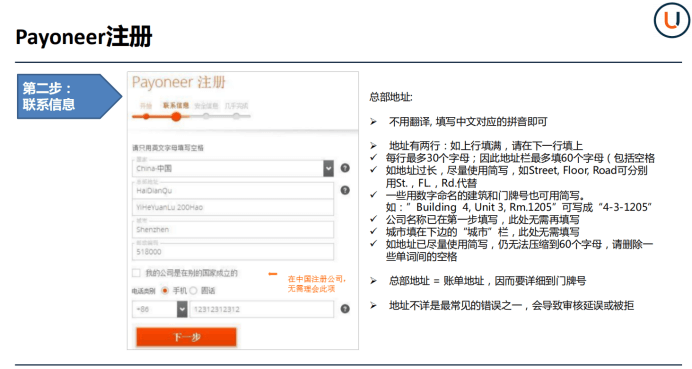Click the Shenzhen city field
Viewport: 692px width, 369px height.
[x=233, y=230]
